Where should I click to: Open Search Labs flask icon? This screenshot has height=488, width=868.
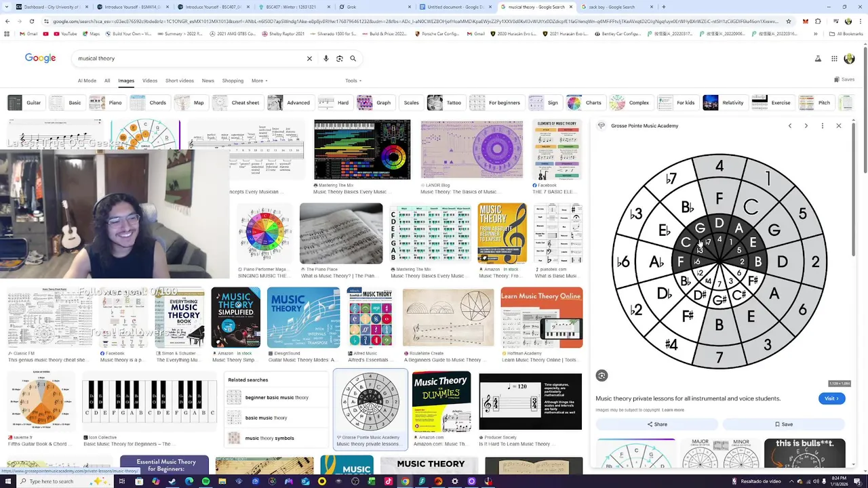(x=818, y=59)
